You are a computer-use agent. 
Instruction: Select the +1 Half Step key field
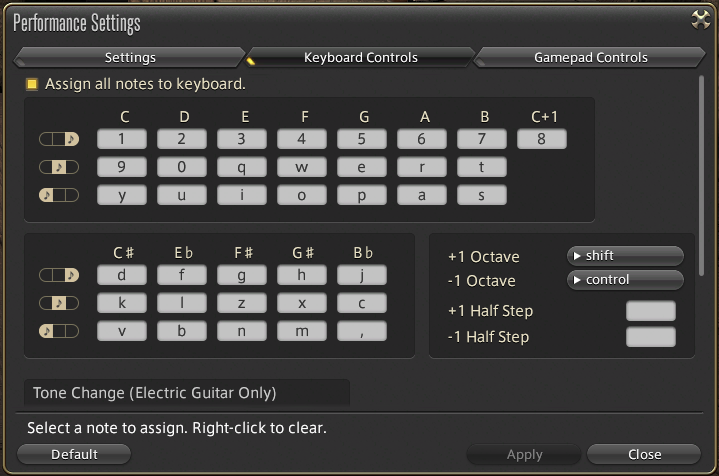[651, 310]
